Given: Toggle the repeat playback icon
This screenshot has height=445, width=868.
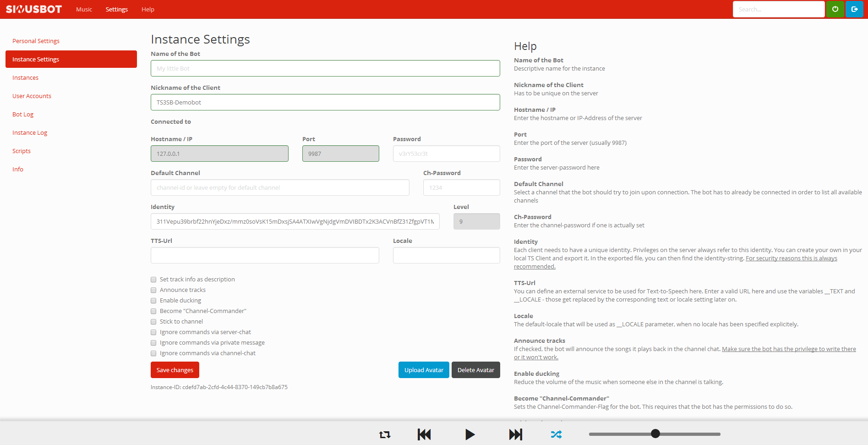Looking at the screenshot, I should coord(385,434).
